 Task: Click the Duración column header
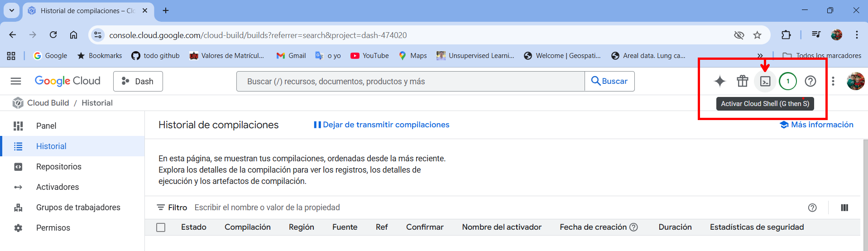[x=675, y=227]
